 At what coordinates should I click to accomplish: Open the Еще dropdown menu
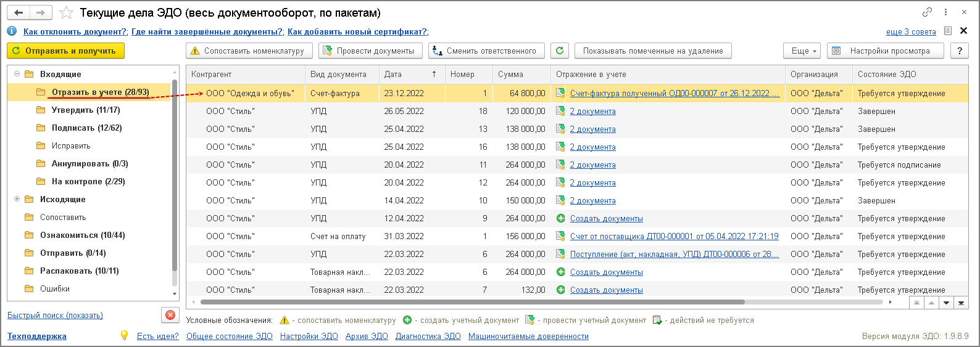click(802, 51)
